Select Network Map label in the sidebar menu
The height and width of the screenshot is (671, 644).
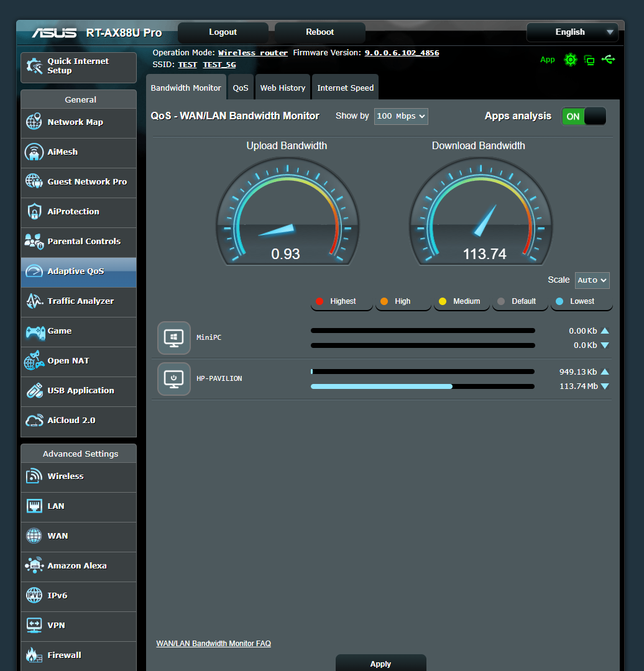pos(75,122)
